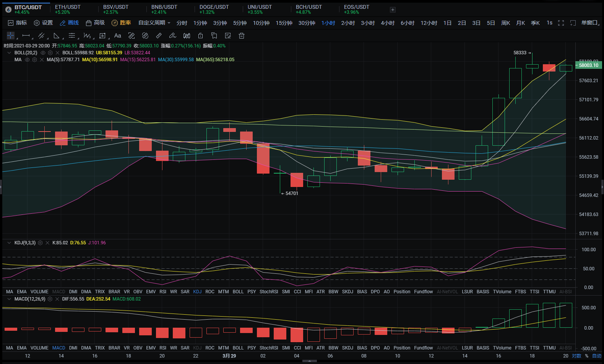The width and height of the screenshot is (604, 364).
Task: Click the edit-note drawings icon
Action: click(x=228, y=36)
